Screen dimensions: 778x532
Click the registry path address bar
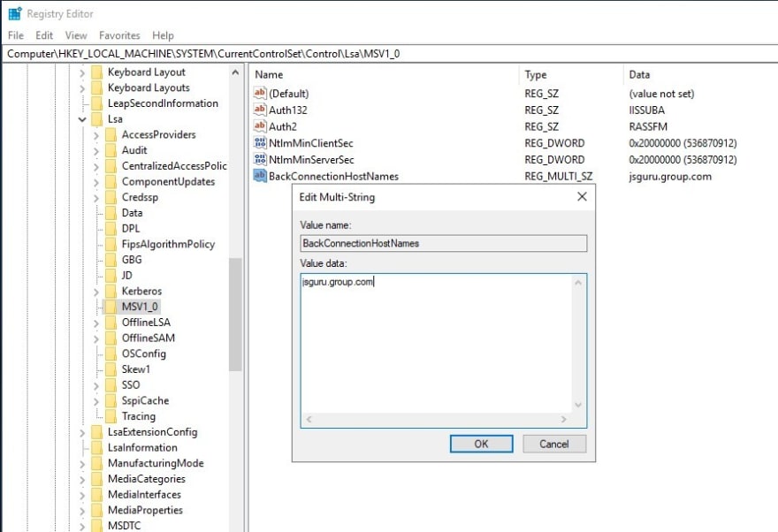coord(390,54)
